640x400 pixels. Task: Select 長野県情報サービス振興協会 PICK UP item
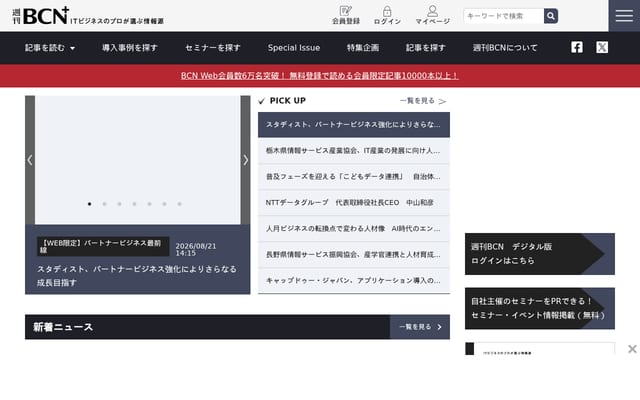click(354, 255)
